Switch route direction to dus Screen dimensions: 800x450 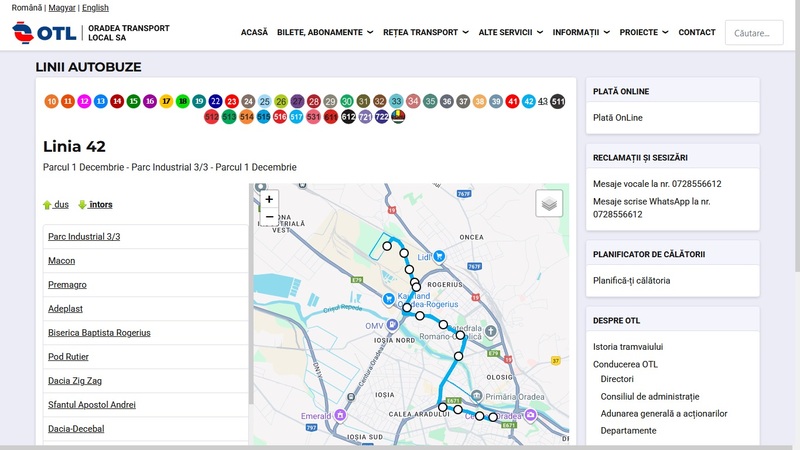(x=56, y=204)
